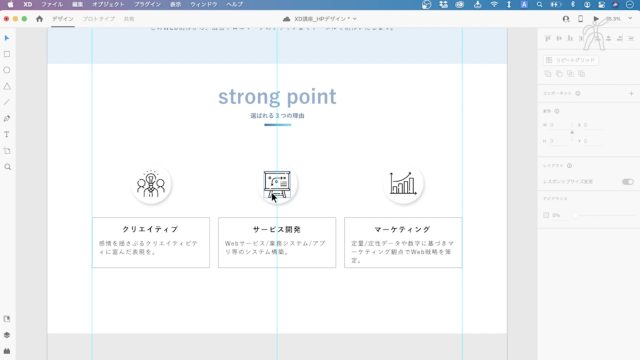The width and height of the screenshot is (640, 360).
Task: Open the オブジェクト menu
Action: pyautogui.click(x=109, y=4)
